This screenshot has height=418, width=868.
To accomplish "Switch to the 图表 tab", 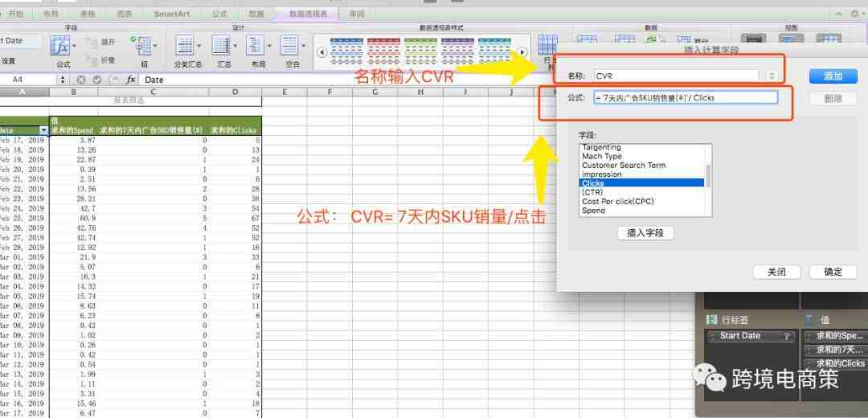I will click(x=124, y=14).
